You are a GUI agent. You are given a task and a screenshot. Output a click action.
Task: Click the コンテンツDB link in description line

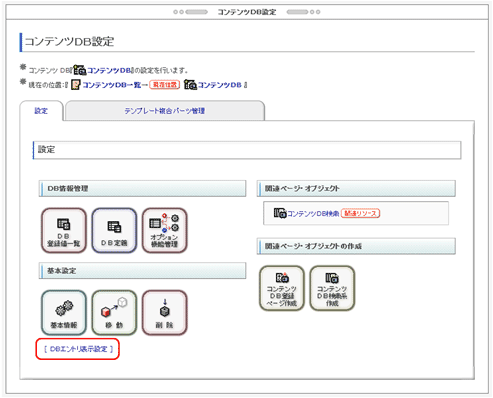point(108,70)
